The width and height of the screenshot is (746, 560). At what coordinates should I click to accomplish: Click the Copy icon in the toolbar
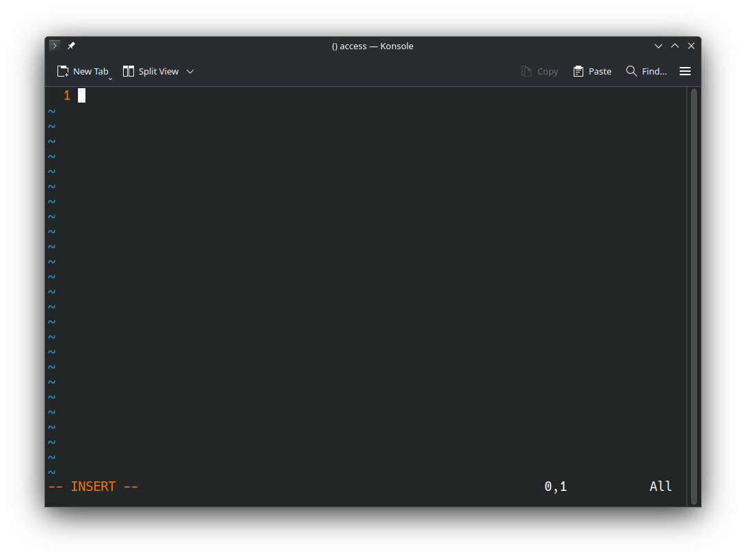click(527, 71)
